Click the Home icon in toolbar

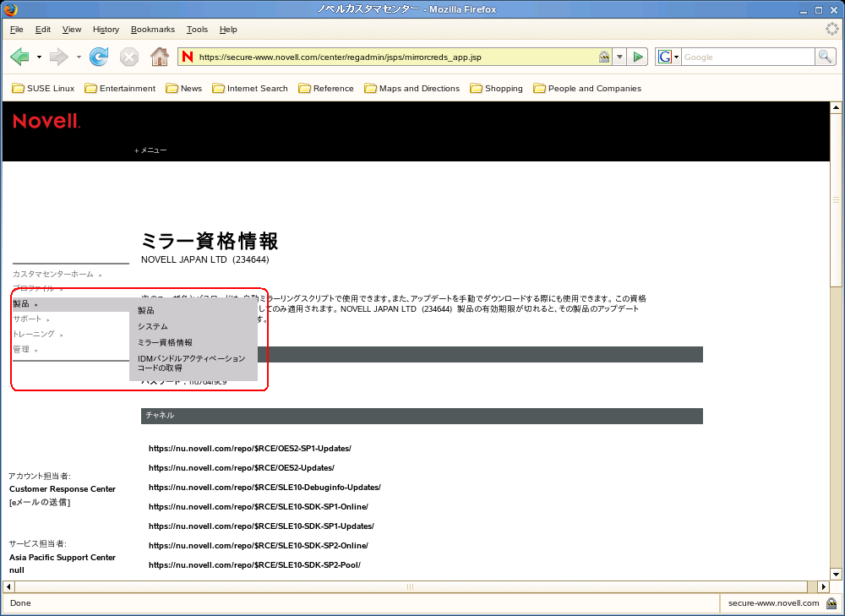click(x=159, y=57)
